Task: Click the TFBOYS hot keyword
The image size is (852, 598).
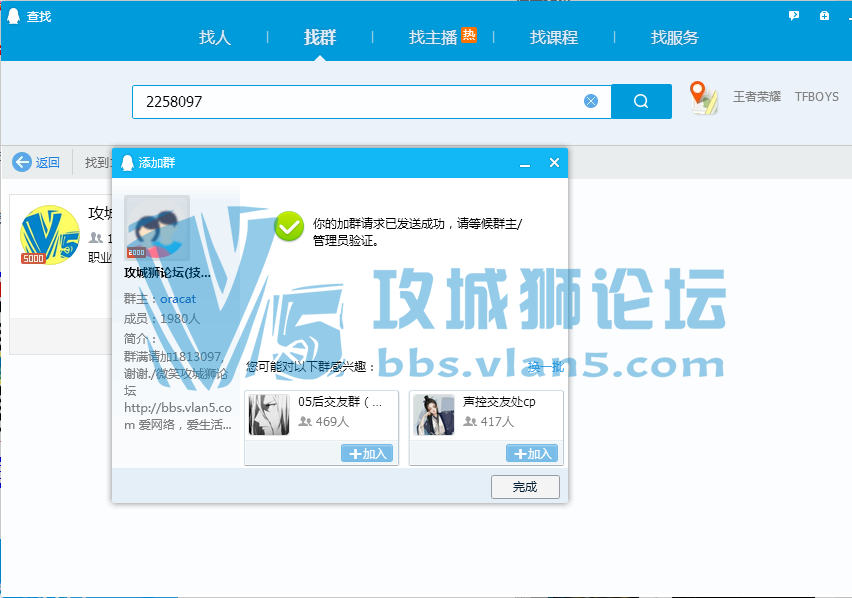Action: (x=817, y=97)
